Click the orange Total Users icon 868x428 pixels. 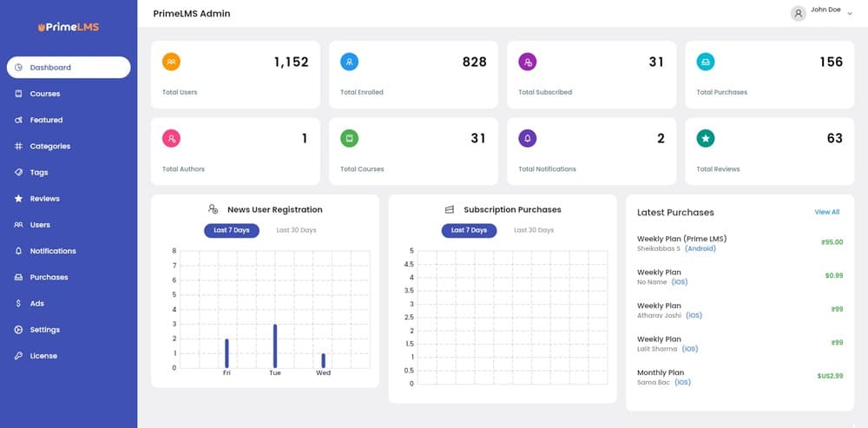(172, 62)
